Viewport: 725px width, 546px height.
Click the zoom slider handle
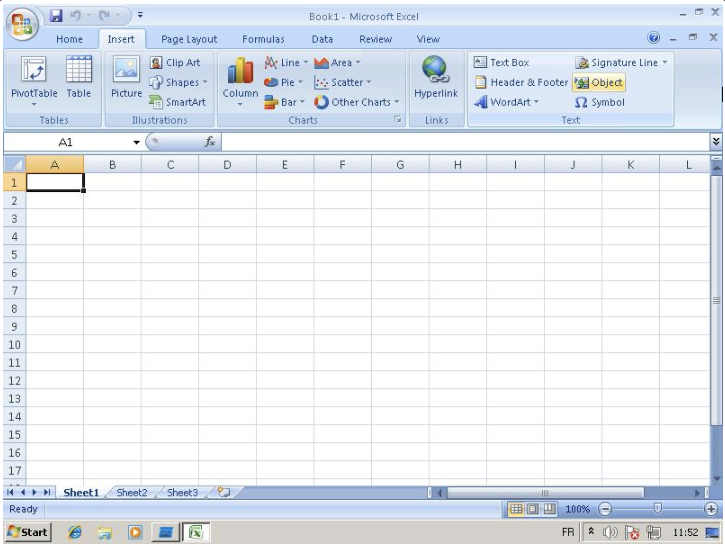pos(657,509)
